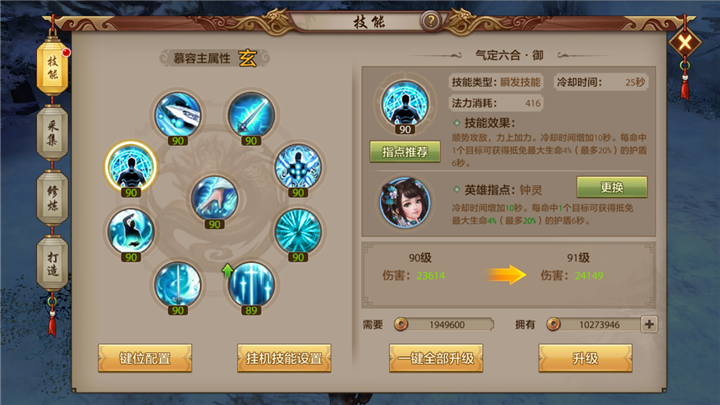Select the highlighted silhouette circle skill icon
The height and width of the screenshot is (405, 720).
(x=131, y=166)
